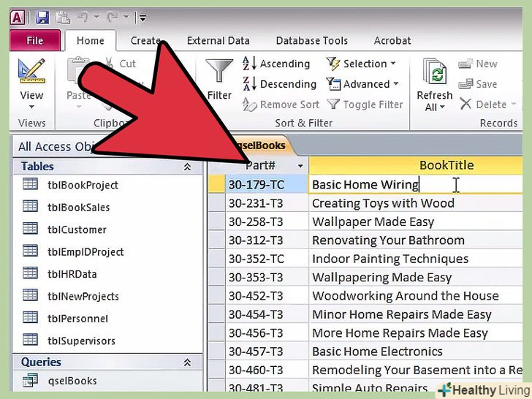Click cell 30-231-T3
532x399 pixels.
click(x=267, y=203)
